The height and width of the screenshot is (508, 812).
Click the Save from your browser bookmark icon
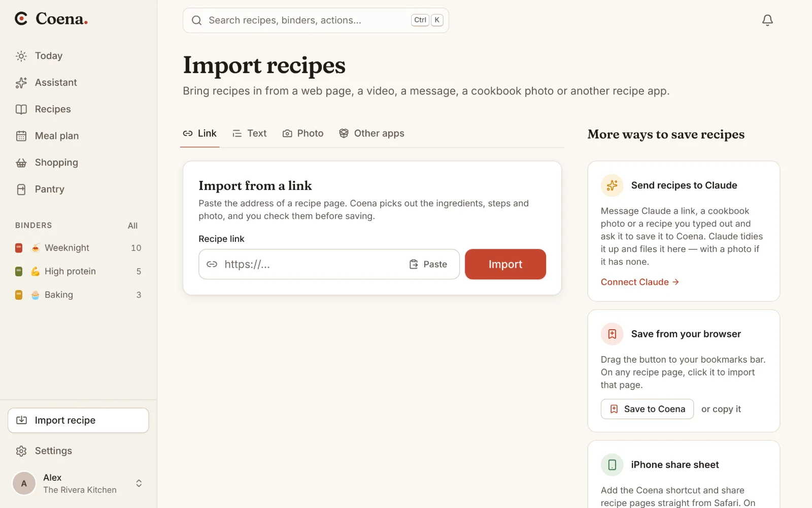[x=612, y=334]
